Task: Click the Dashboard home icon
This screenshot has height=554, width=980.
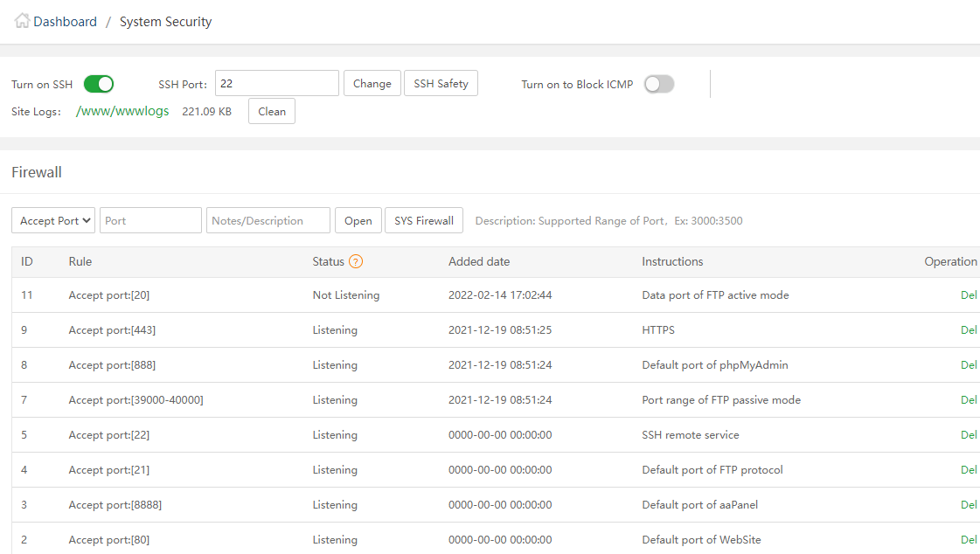Action: click(22, 21)
